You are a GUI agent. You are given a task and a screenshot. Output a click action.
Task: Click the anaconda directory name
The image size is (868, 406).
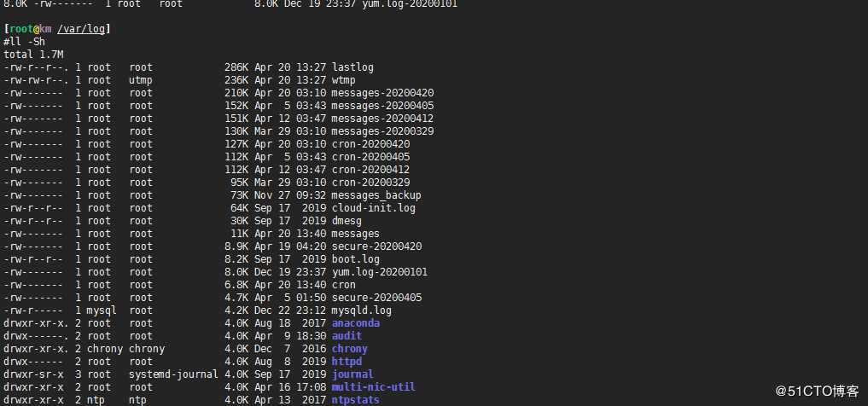pyautogui.click(x=355, y=323)
